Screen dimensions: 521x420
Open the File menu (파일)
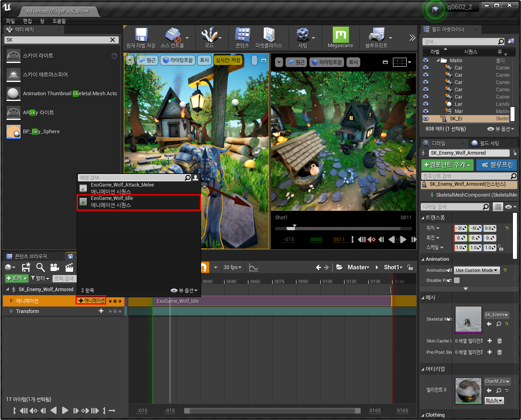pos(11,21)
